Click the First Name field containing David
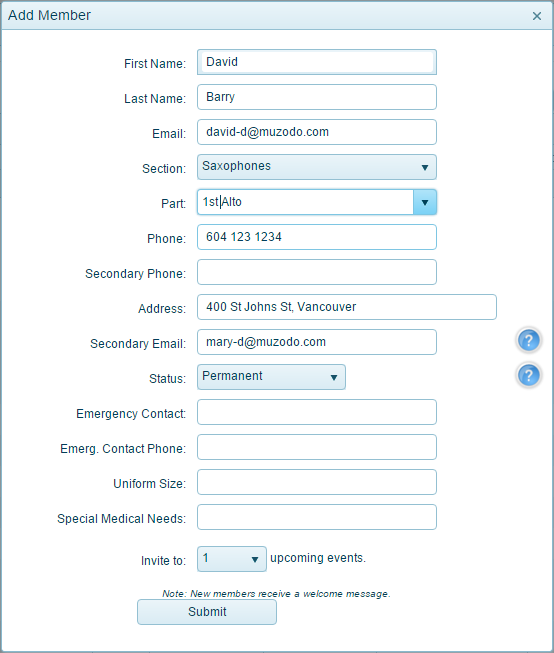The height and width of the screenshot is (653, 554). pyautogui.click(x=317, y=62)
